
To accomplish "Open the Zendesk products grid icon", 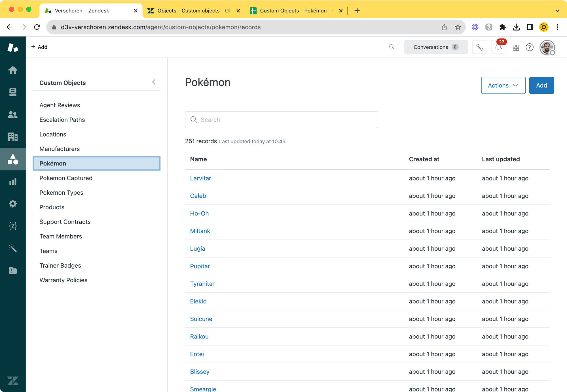I will 516,48.
